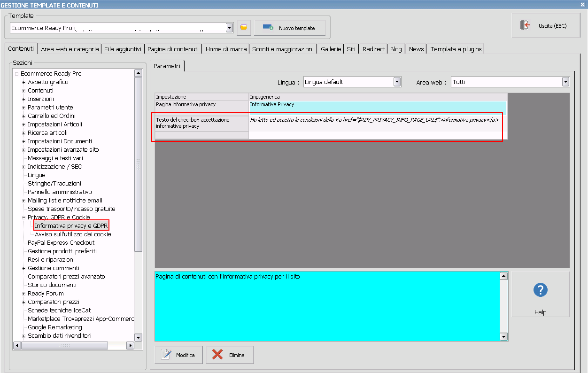Open the Template e plugins tab
Viewport: 588px width, 373px height.
point(456,49)
